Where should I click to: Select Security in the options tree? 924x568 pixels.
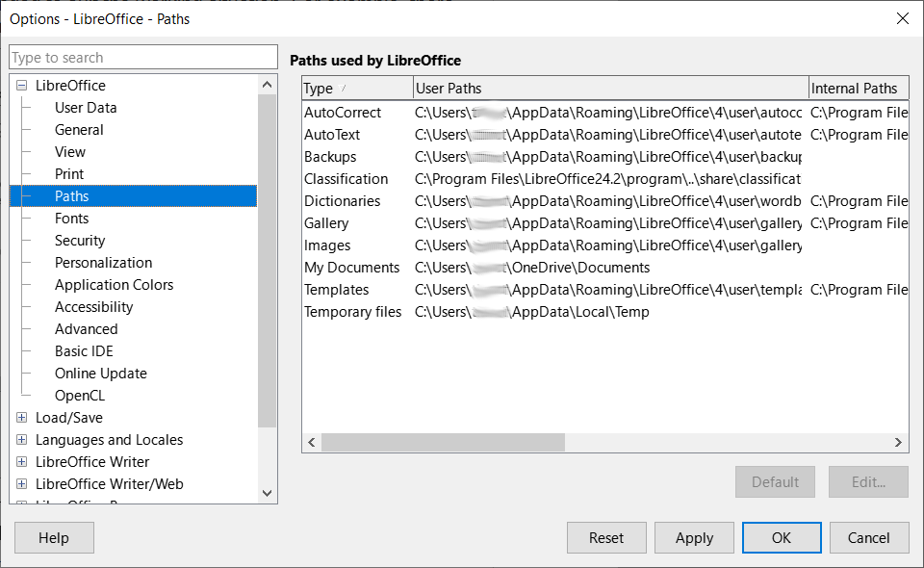point(80,240)
